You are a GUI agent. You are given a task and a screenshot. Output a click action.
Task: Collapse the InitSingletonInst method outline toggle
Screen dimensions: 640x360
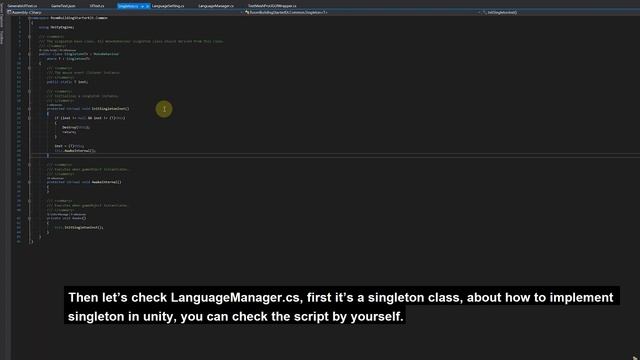[x=29, y=109]
